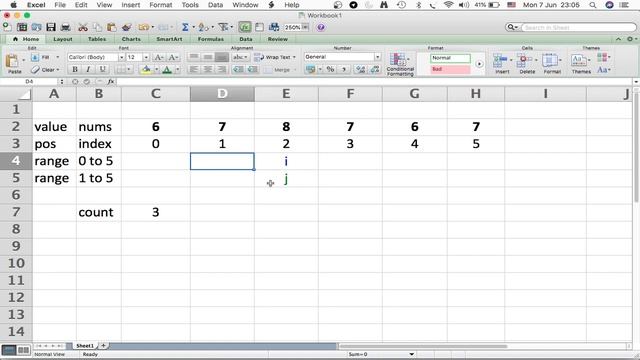The image size is (640, 360).
Task: Toggle Italic formatting
Action: coord(88,69)
